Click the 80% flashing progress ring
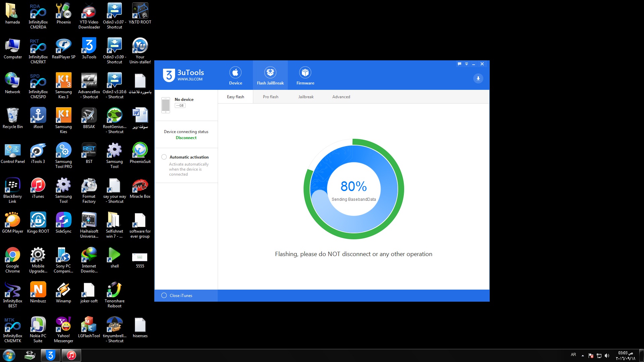Image resolution: width=644 pixels, height=362 pixels. [x=354, y=189]
